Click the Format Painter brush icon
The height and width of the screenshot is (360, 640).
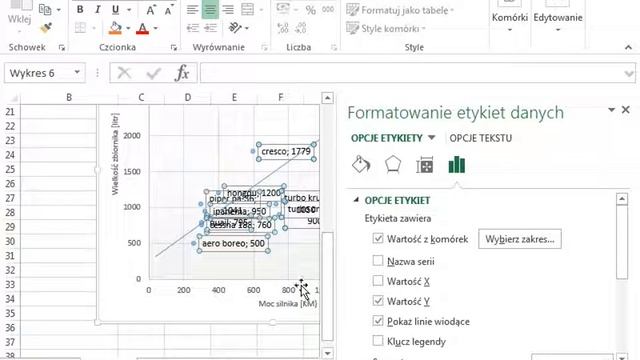click(x=46, y=28)
